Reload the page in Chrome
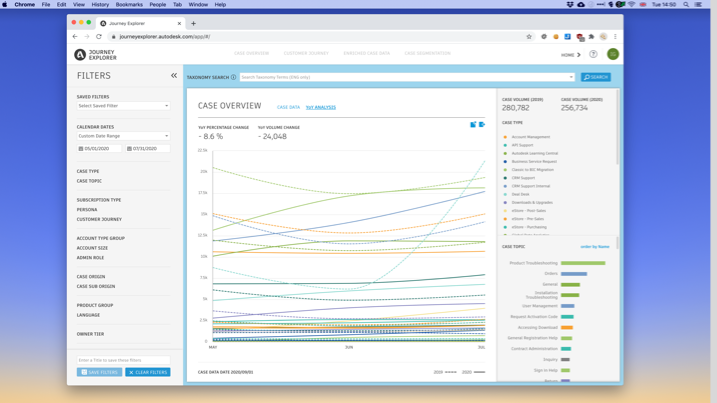The height and width of the screenshot is (403, 717). 99,37
